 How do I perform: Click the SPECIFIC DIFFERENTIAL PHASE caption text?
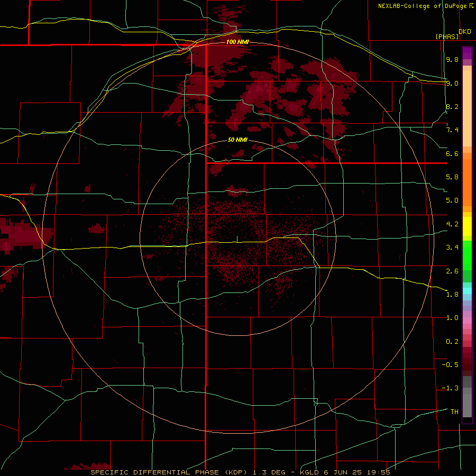coord(154,472)
